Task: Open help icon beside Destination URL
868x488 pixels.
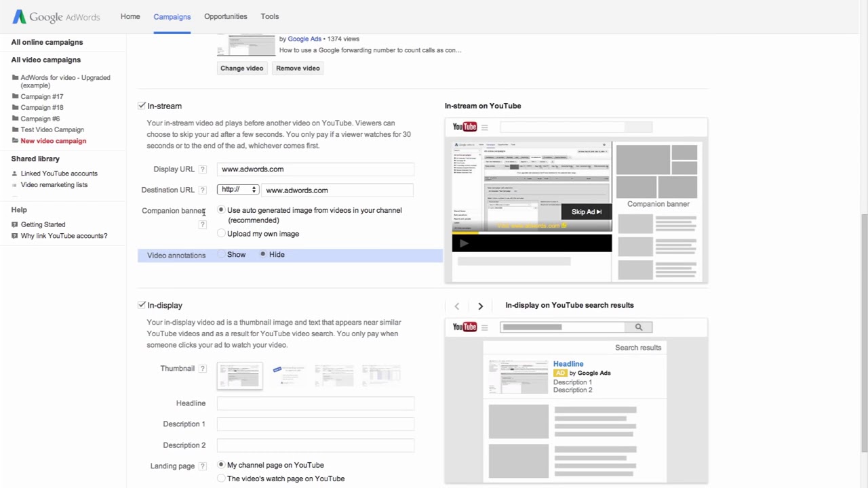Action: pos(203,190)
